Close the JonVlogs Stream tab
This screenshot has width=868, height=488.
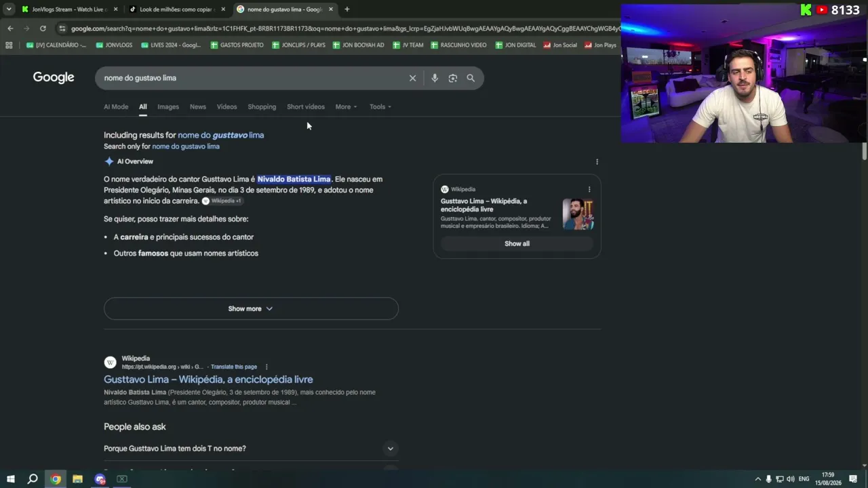[115, 9]
